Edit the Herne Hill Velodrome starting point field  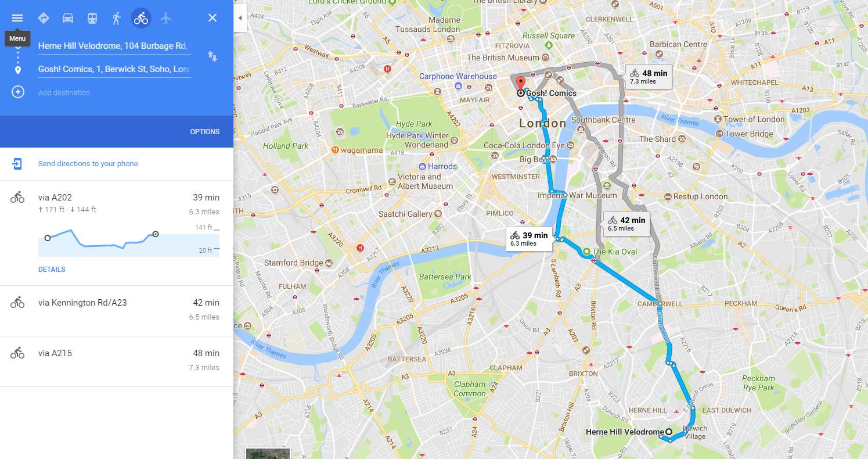[115, 46]
